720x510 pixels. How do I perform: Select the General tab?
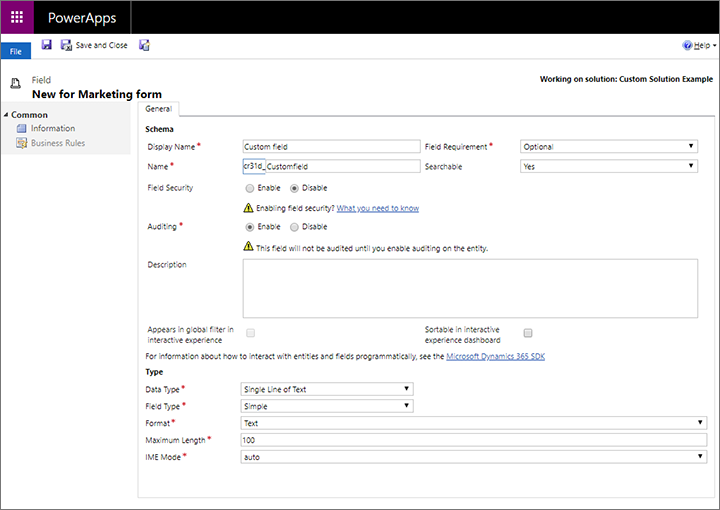point(158,109)
